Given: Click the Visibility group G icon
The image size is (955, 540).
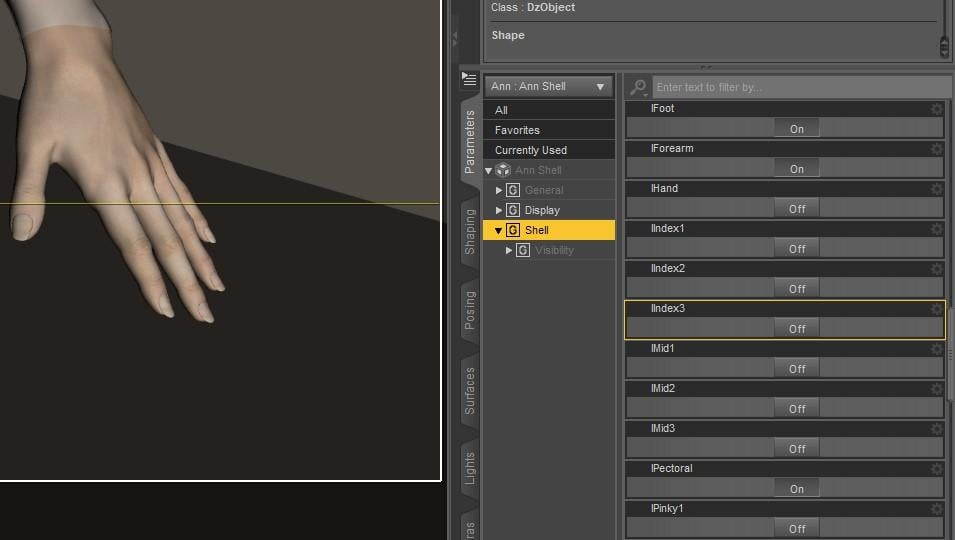Looking at the screenshot, I should [x=523, y=250].
